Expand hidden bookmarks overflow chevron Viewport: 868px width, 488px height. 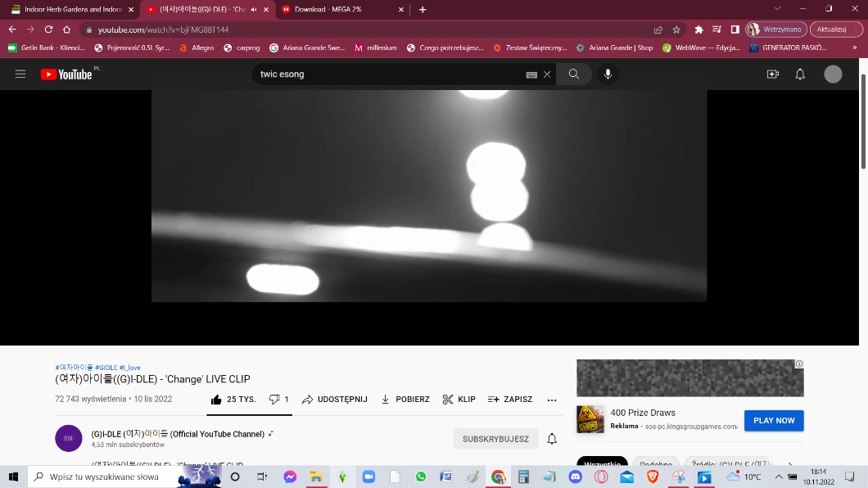pyautogui.click(x=854, y=47)
